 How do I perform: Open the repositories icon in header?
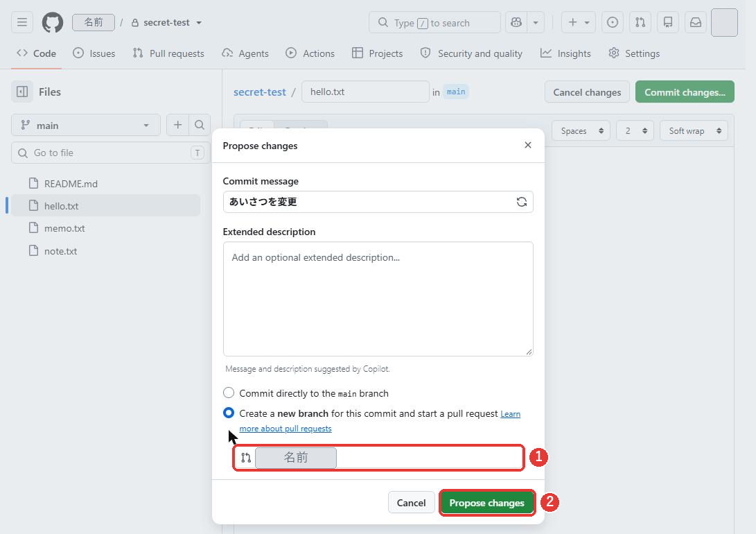point(668,22)
